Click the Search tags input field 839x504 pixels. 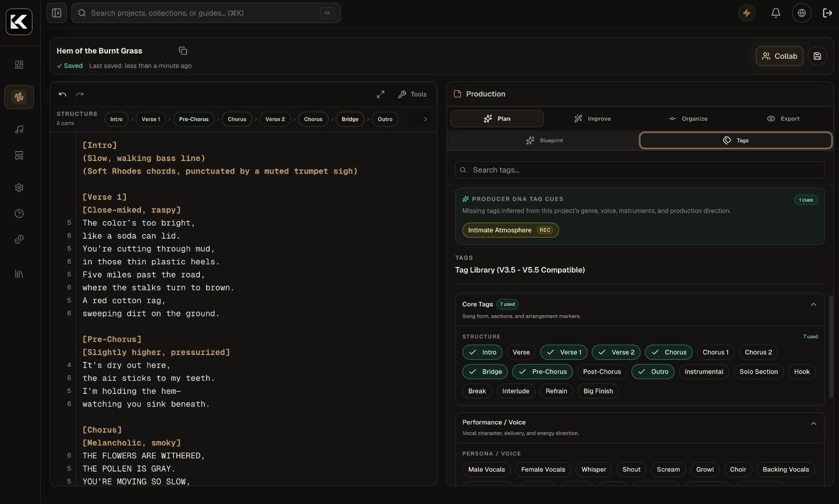640,170
